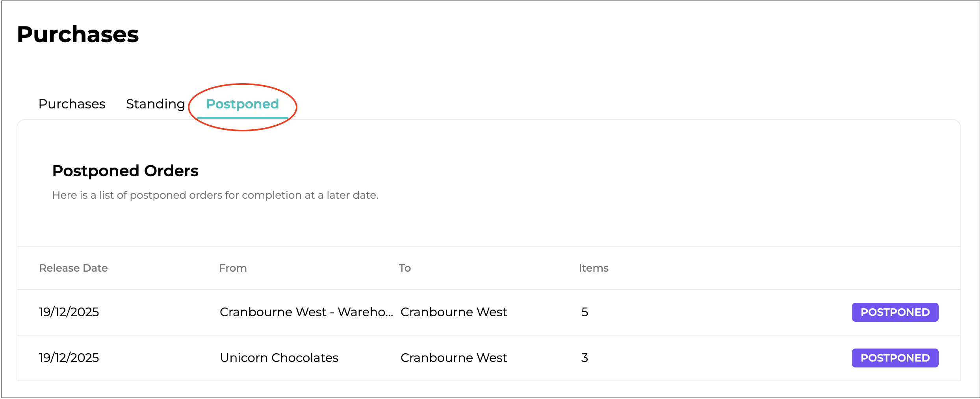Open first row's 19/12/2025 release date
The width and height of the screenshot is (980, 399).
pos(69,312)
